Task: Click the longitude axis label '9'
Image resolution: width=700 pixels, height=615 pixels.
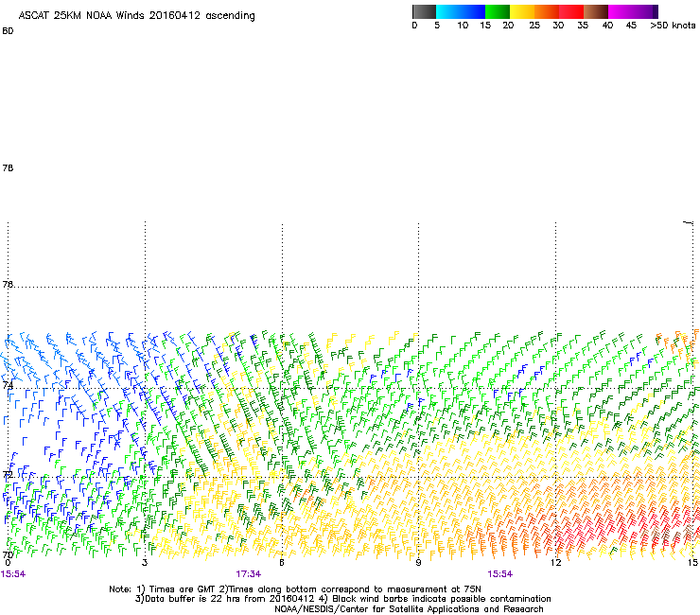Action: [418, 562]
